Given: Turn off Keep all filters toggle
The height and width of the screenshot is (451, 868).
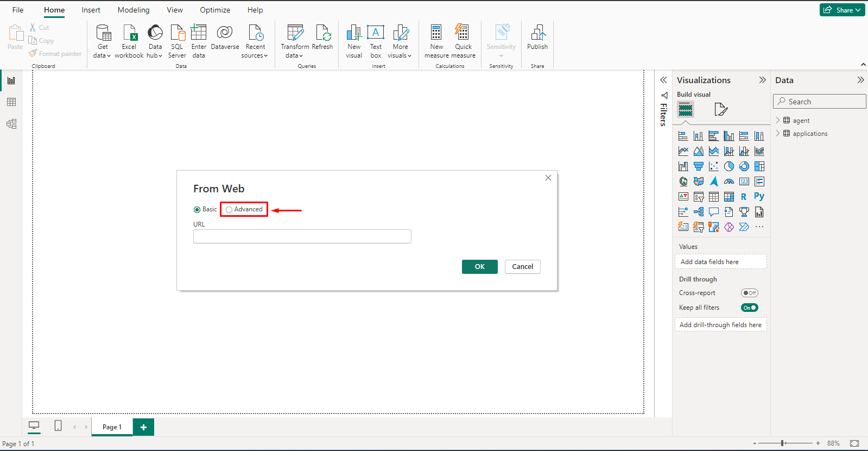Looking at the screenshot, I should (749, 308).
